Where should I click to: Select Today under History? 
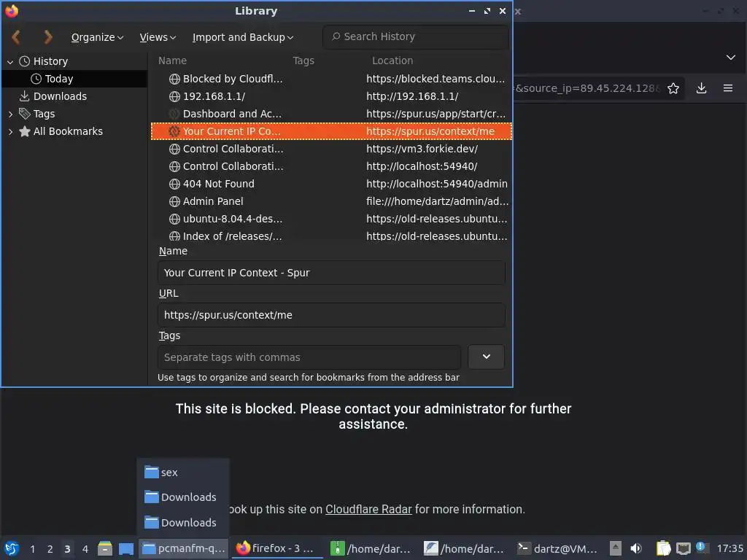[x=58, y=79]
